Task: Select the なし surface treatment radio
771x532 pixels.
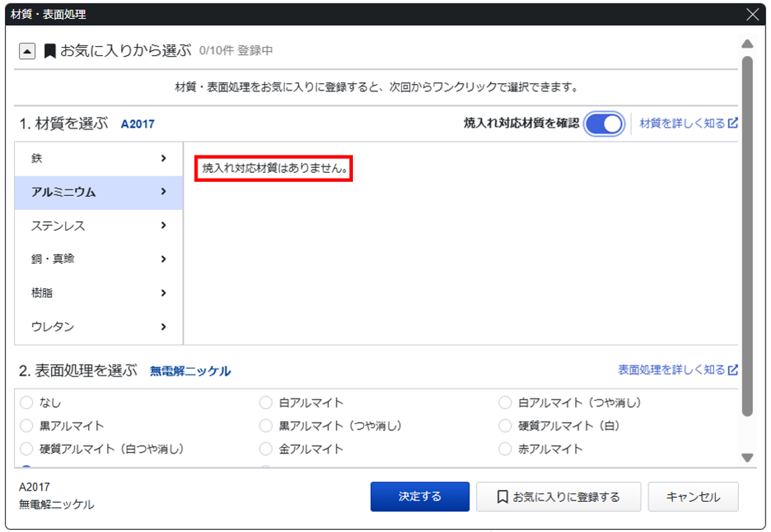Action: point(27,402)
